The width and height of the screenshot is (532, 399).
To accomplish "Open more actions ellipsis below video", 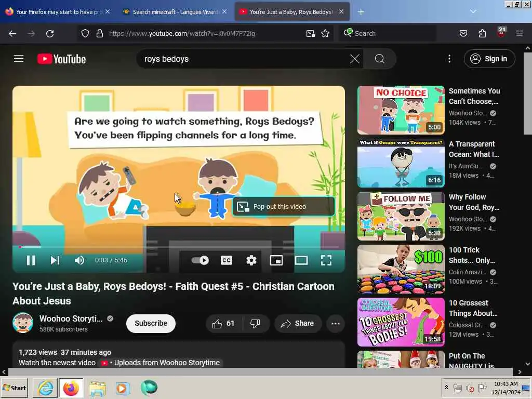I will (336, 323).
